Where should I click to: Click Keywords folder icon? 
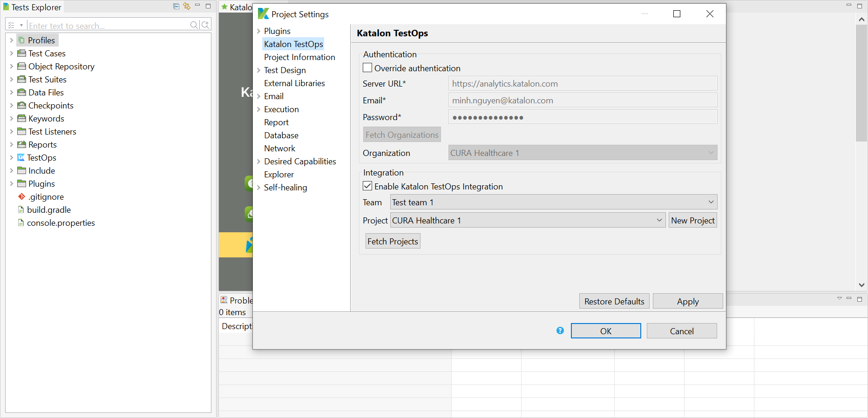tap(21, 118)
